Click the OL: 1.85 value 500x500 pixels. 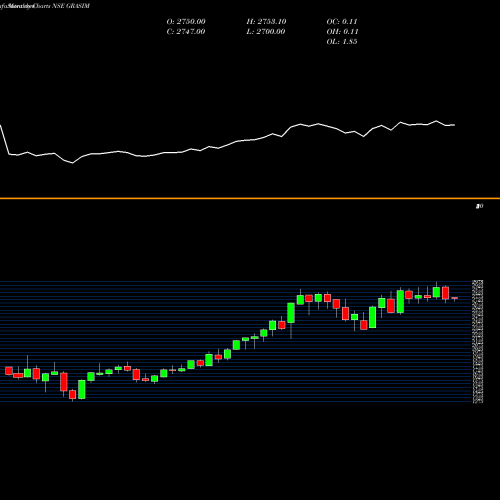coord(342,42)
